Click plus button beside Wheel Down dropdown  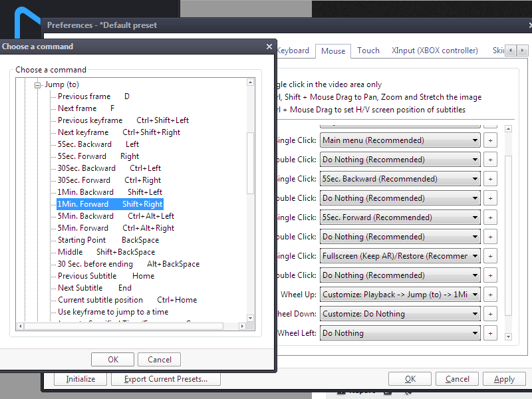pos(490,314)
